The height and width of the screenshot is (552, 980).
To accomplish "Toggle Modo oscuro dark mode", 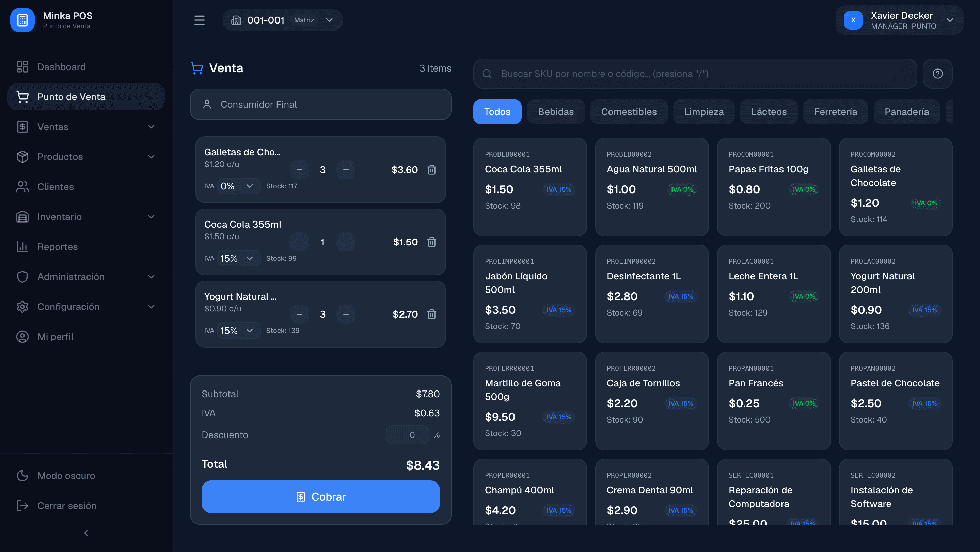I will (86, 476).
